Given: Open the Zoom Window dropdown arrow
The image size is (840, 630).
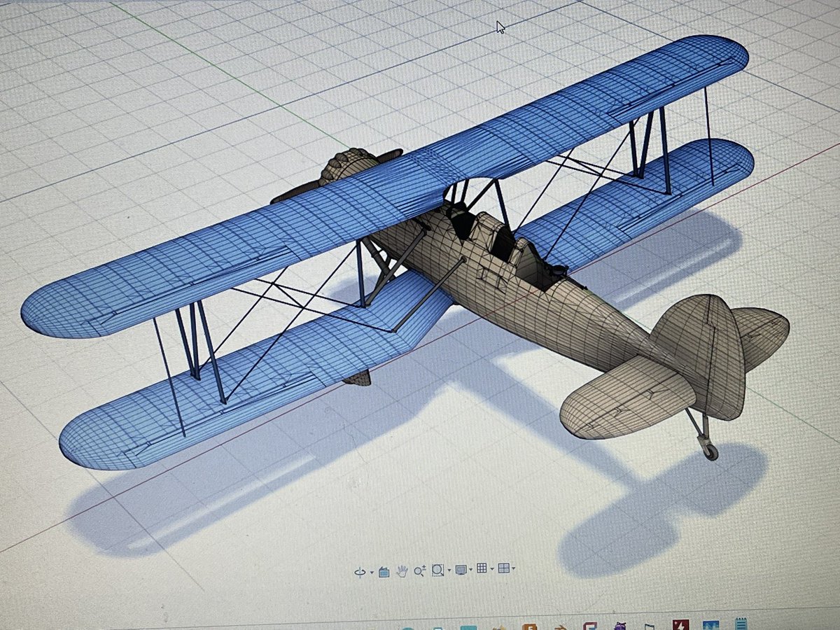Looking at the screenshot, I should (449, 570).
